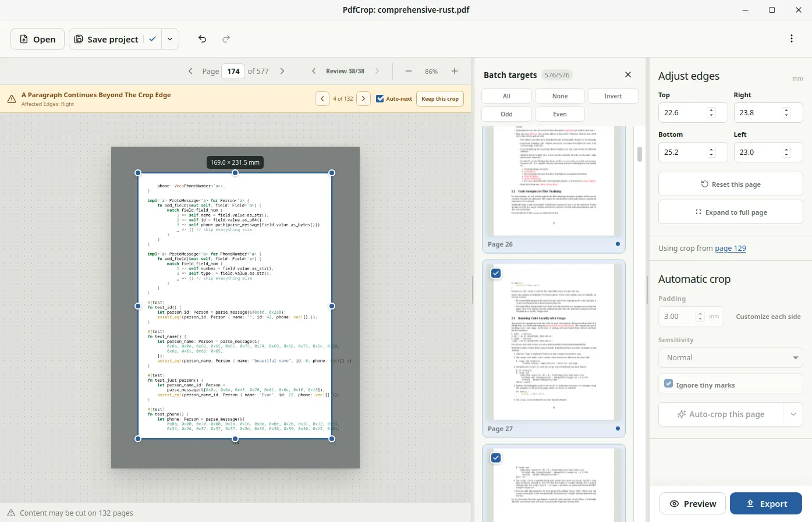The image size is (812, 522).
Task: Click Auto-crop this page button
Action: click(x=721, y=414)
